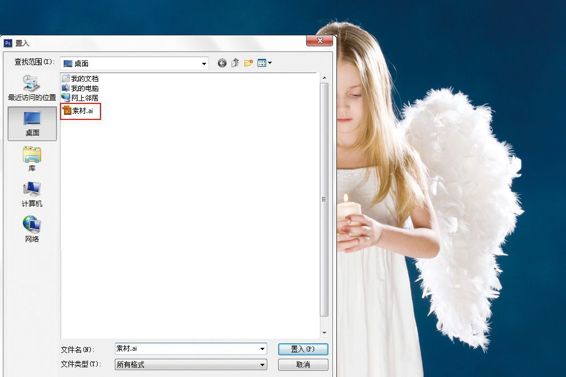Expand the 文件名 dropdown arrow
Image resolution: width=566 pixels, height=377 pixels.
[x=262, y=349]
